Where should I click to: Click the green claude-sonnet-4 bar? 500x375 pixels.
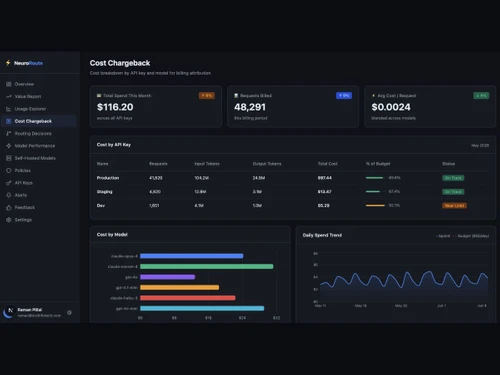point(207,266)
